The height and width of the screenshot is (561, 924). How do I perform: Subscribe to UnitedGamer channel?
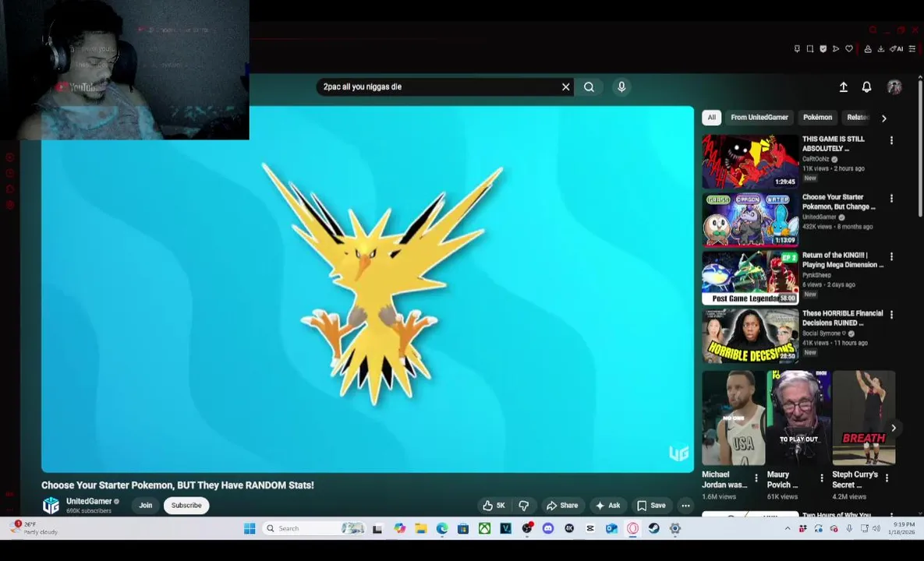[186, 506]
